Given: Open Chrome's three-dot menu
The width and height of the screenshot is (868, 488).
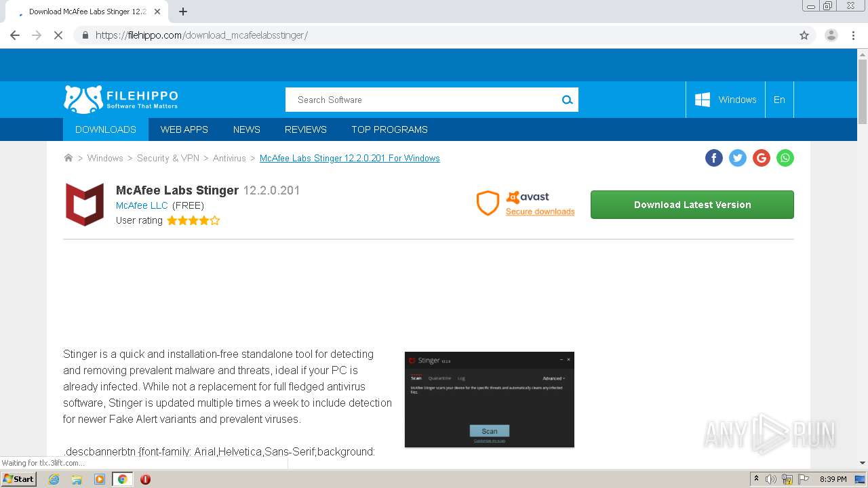Looking at the screenshot, I should 854,35.
